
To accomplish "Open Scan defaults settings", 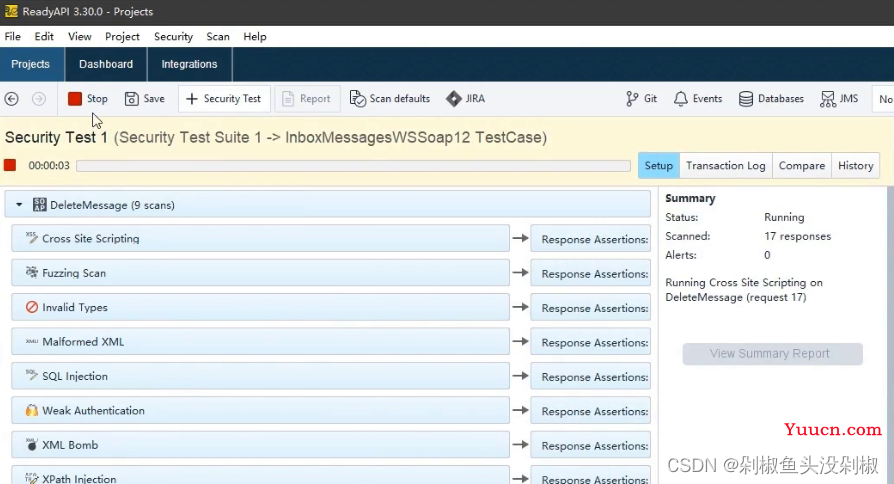I will [x=390, y=99].
